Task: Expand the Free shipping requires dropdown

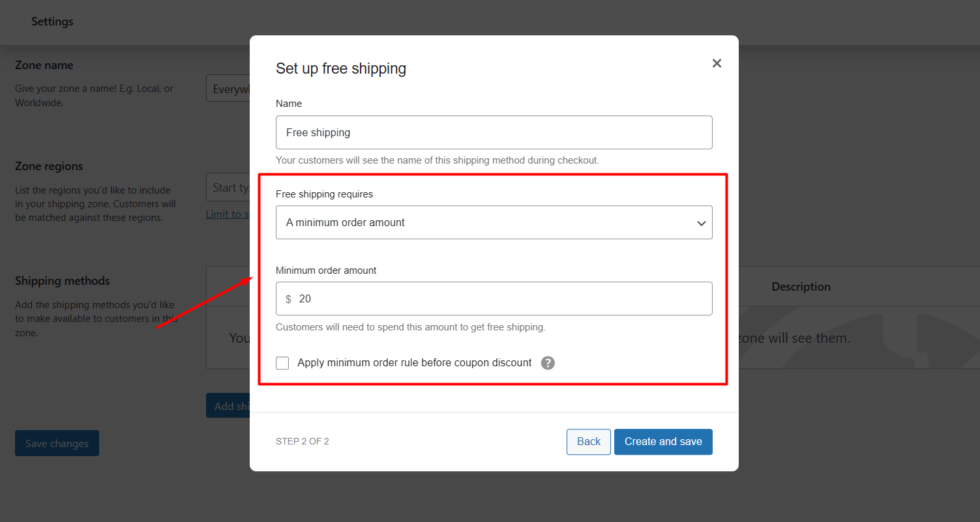Action: (x=494, y=222)
